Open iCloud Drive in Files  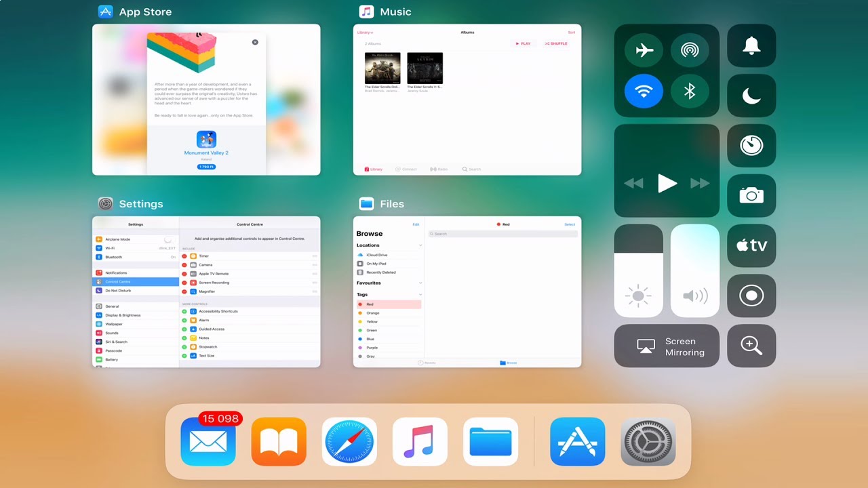pos(389,255)
